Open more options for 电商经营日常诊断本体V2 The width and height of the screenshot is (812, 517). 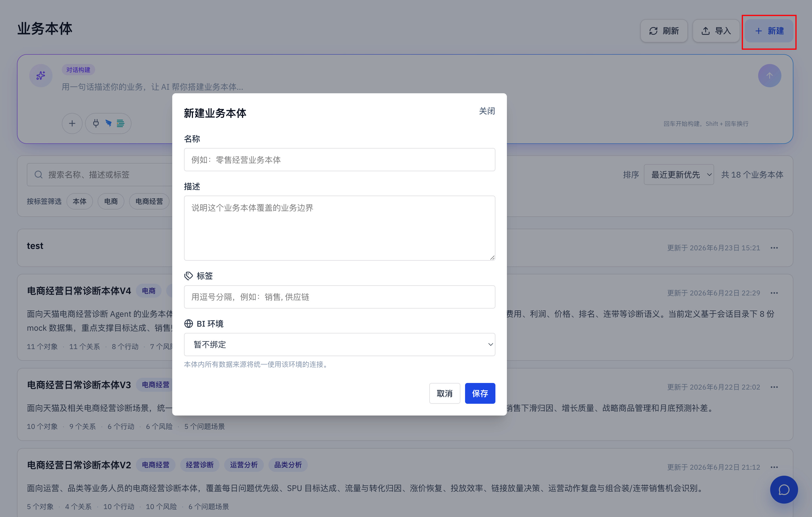pyautogui.click(x=774, y=467)
